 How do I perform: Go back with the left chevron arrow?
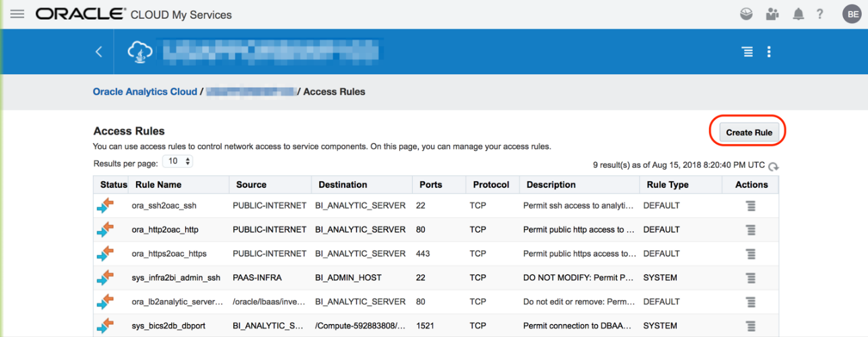tap(99, 52)
